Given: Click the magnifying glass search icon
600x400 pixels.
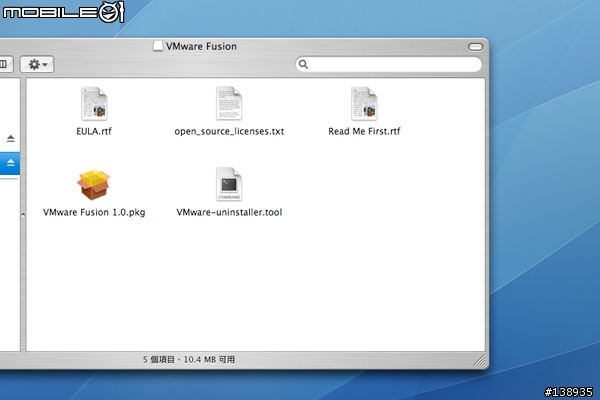Looking at the screenshot, I should point(303,64).
